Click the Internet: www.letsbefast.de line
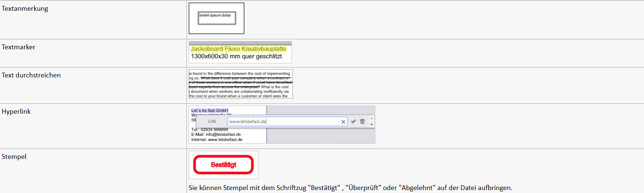 coord(217,140)
